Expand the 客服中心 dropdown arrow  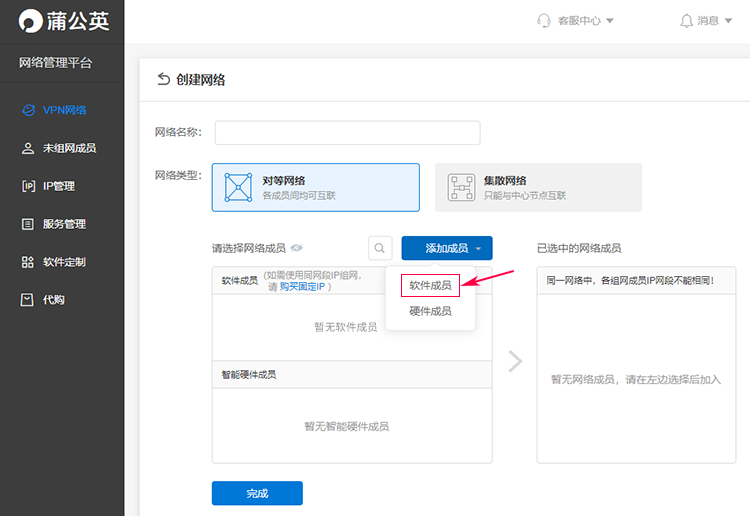pos(609,21)
